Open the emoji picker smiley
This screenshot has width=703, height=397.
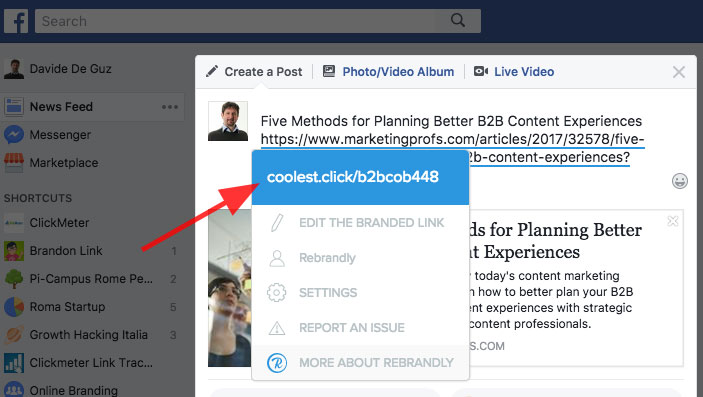point(680,181)
